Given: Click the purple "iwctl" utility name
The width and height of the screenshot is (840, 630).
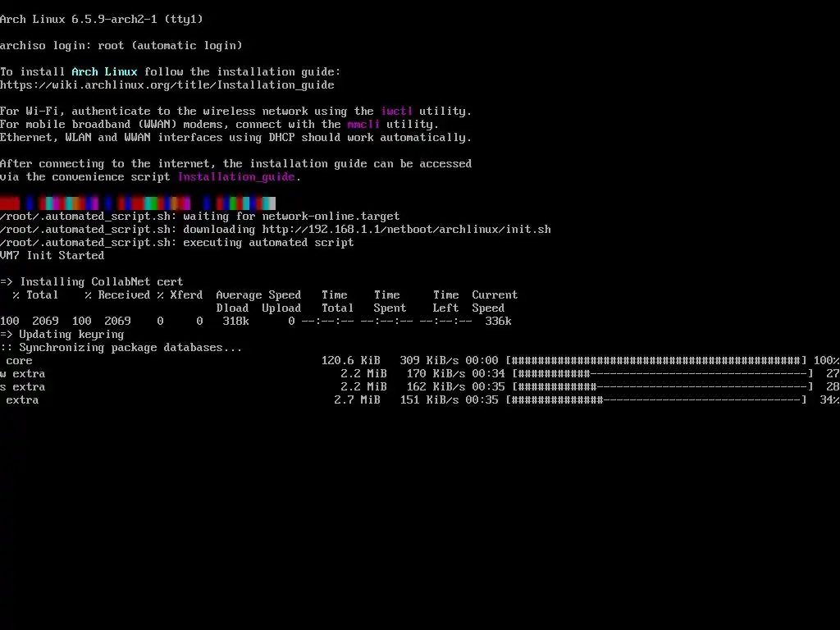Looking at the screenshot, I should click(396, 111).
